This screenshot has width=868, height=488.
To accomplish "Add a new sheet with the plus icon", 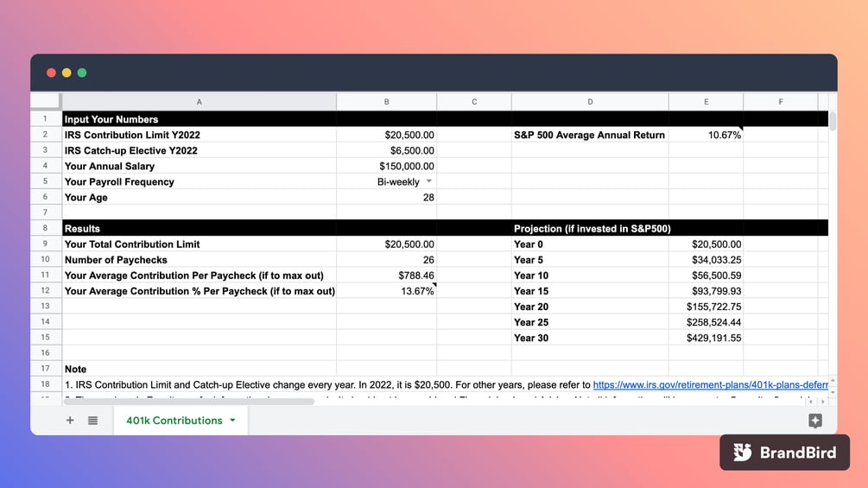I will [x=70, y=421].
